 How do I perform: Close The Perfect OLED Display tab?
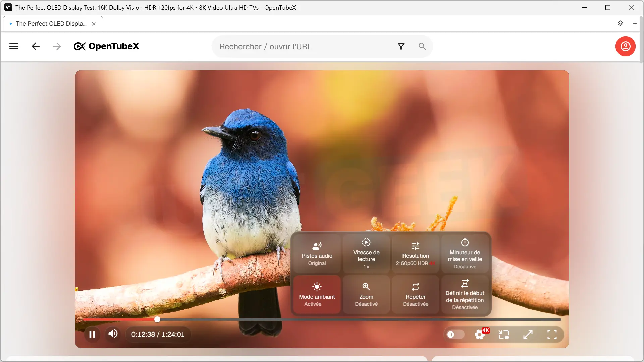click(x=94, y=24)
